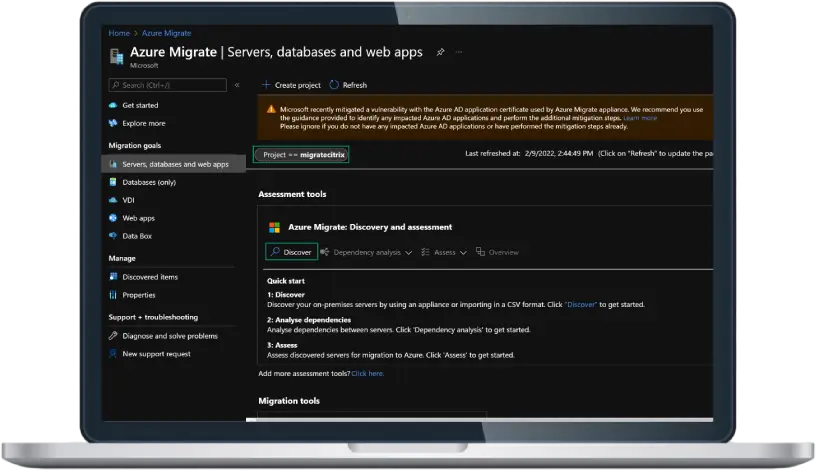Go to Azure Migrate breadcrumb
Screen dimensions: 816x470
pyautogui.click(x=167, y=33)
